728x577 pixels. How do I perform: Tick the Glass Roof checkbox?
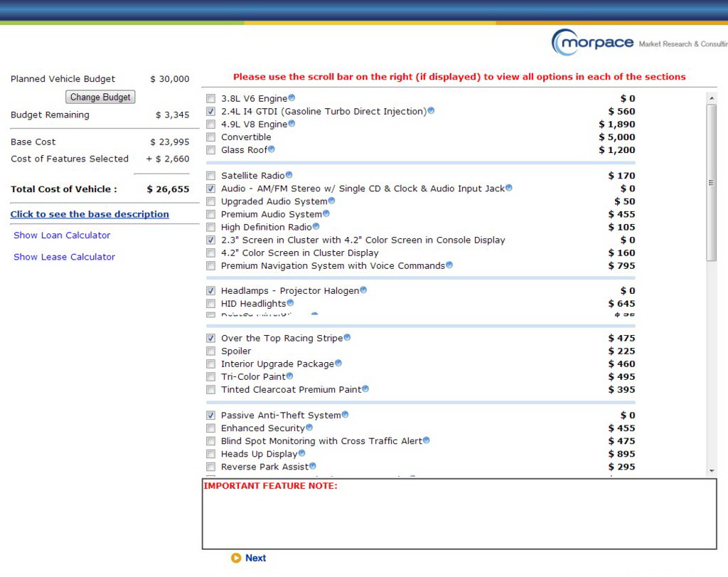[x=210, y=150]
